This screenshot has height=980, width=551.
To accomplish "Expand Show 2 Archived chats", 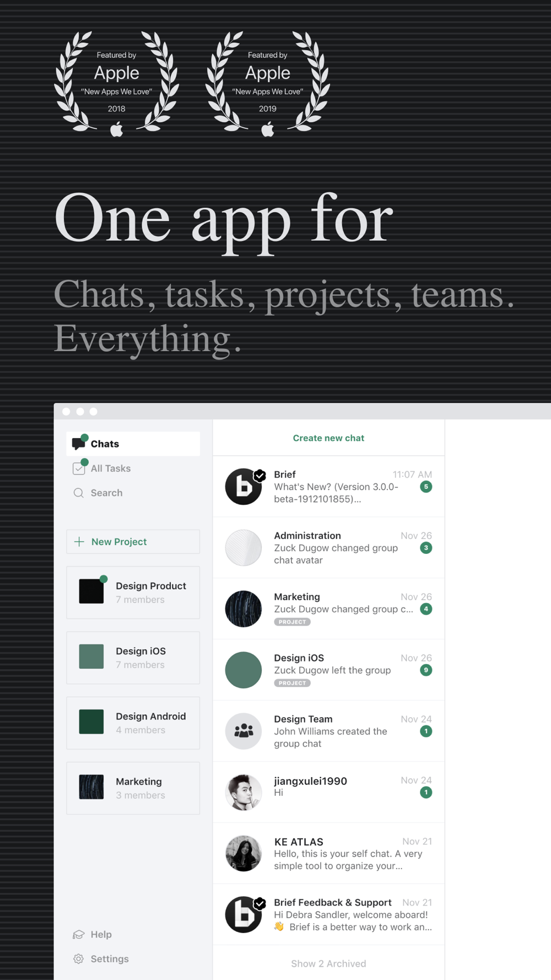I will click(x=328, y=963).
